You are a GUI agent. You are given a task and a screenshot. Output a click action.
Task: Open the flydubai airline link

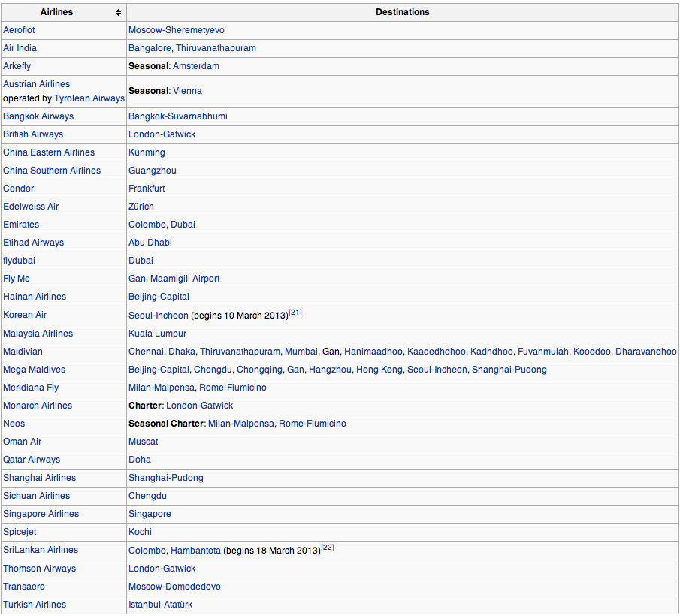[x=19, y=261]
